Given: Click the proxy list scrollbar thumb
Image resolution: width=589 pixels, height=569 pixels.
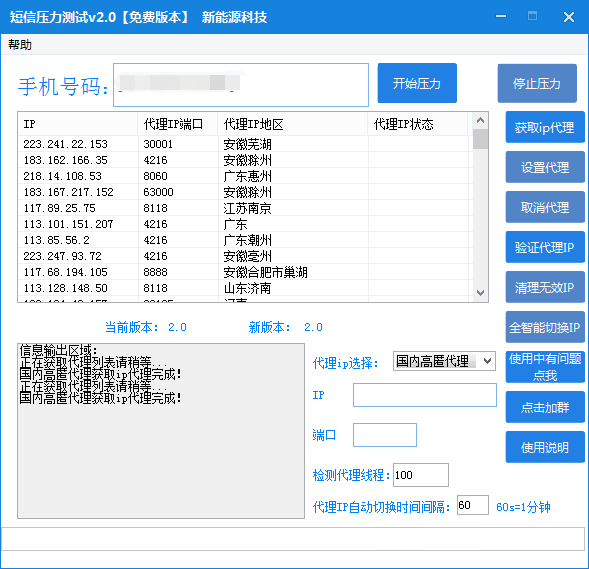Looking at the screenshot, I should [x=480, y=139].
